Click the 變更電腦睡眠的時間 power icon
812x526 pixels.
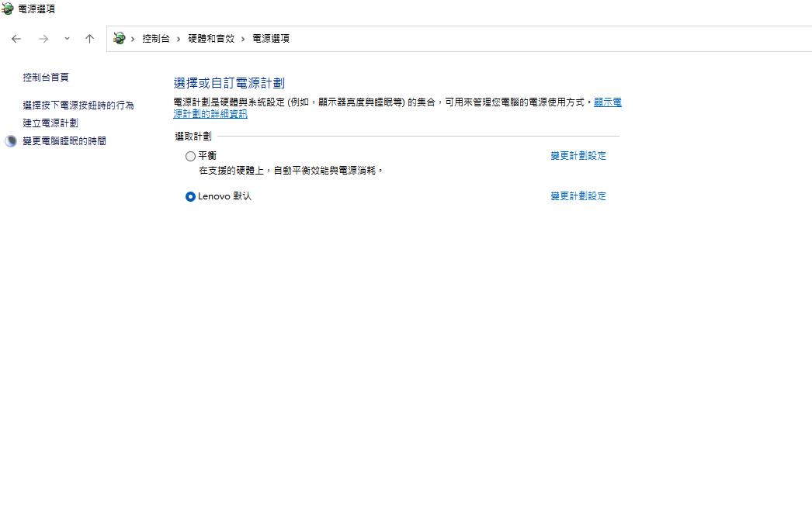pyautogui.click(x=10, y=140)
